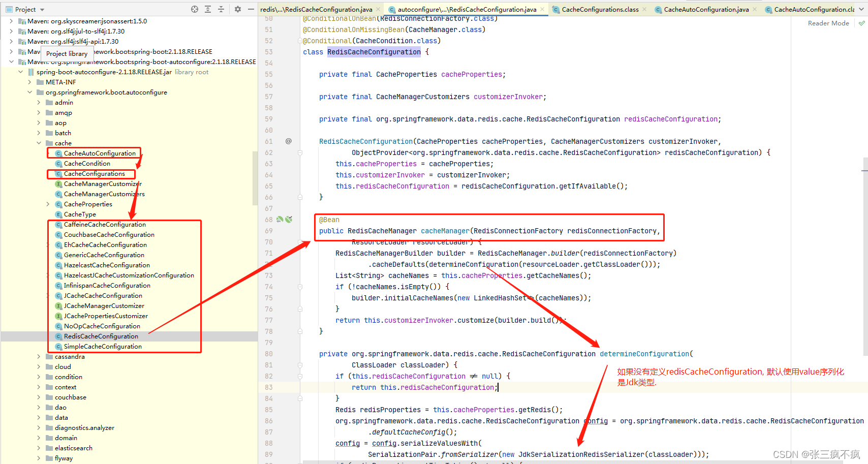This screenshot has width=868, height=464.
Task: Fold the if block at line 74
Action: (x=300, y=287)
